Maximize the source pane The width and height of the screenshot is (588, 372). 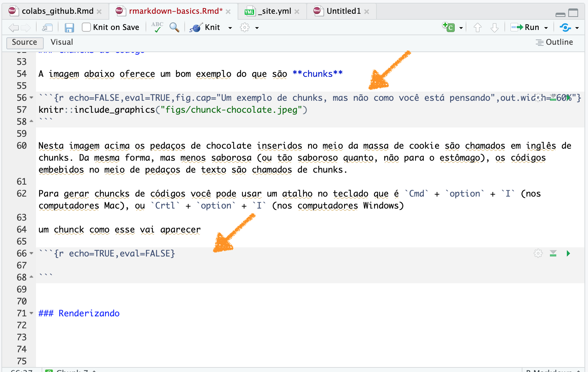pyautogui.click(x=574, y=13)
